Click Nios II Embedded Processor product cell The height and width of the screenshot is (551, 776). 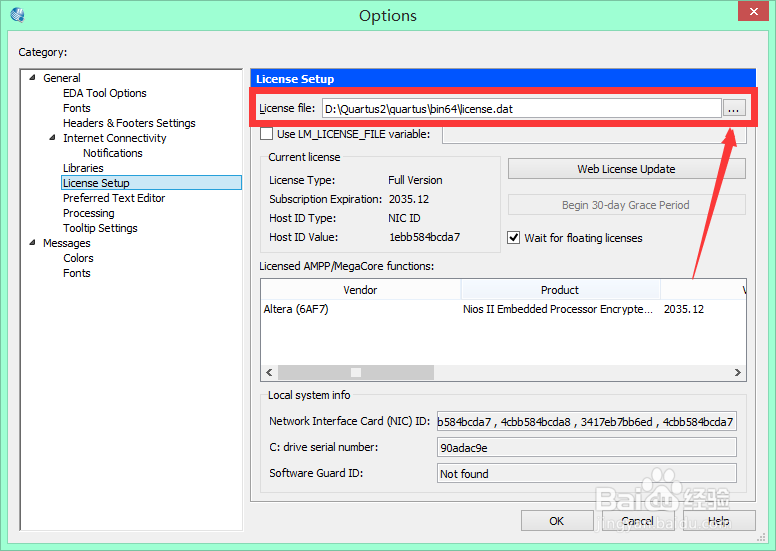click(x=557, y=309)
